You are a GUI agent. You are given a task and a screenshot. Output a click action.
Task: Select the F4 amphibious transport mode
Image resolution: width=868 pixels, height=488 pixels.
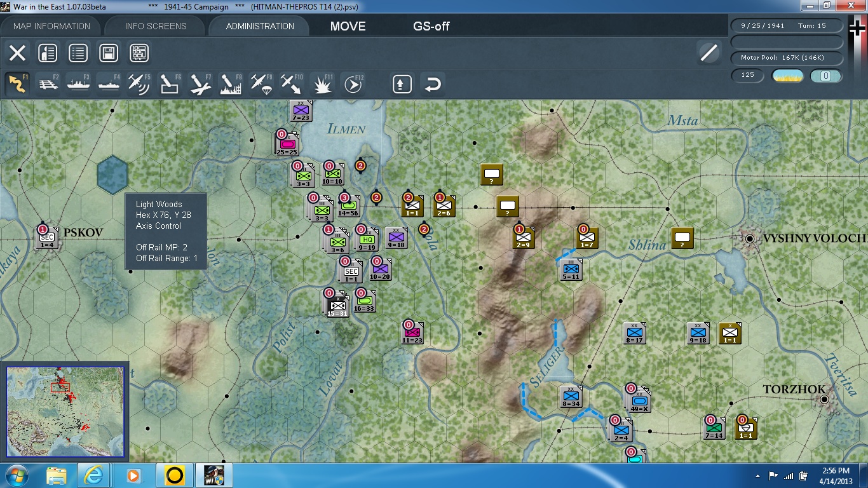coord(109,84)
